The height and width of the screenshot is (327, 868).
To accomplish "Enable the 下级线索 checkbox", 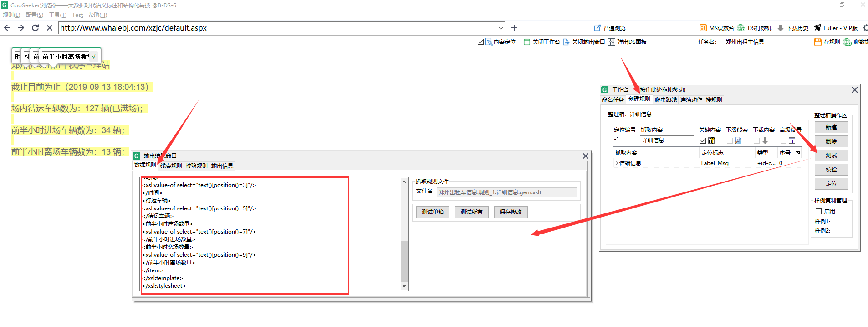I will click(x=730, y=140).
